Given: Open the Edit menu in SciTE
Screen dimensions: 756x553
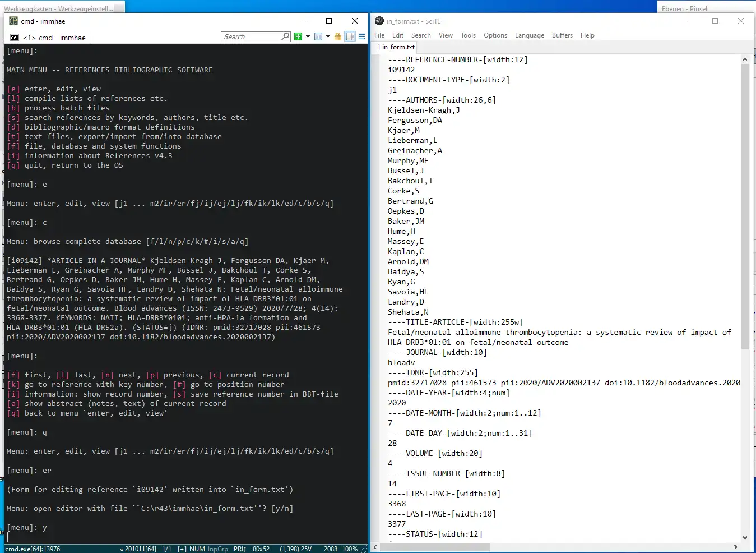Looking at the screenshot, I should click(398, 35).
